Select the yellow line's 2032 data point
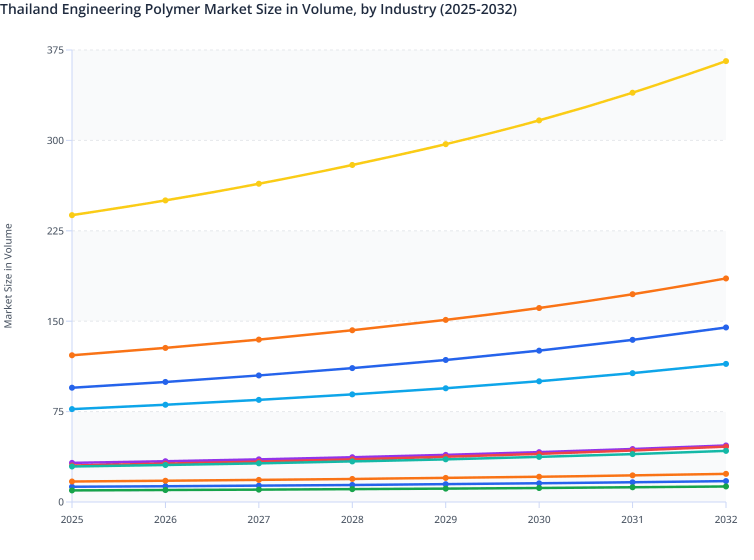Screen dimensions: 754x560 [x=725, y=61]
